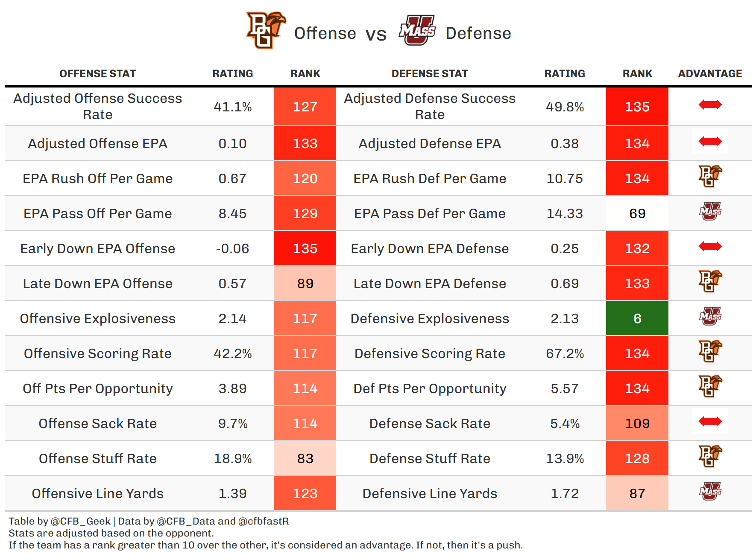Click the Bowling Green logo in the title
The image size is (756, 560).
(266, 30)
